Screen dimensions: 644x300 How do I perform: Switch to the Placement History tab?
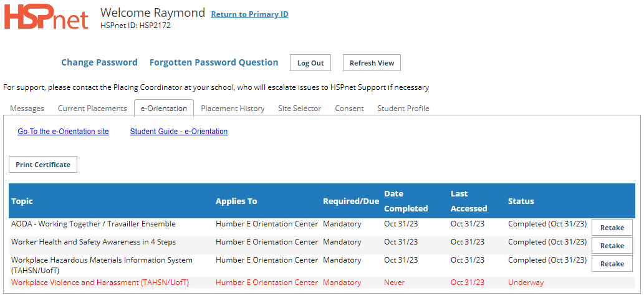[233, 109]
